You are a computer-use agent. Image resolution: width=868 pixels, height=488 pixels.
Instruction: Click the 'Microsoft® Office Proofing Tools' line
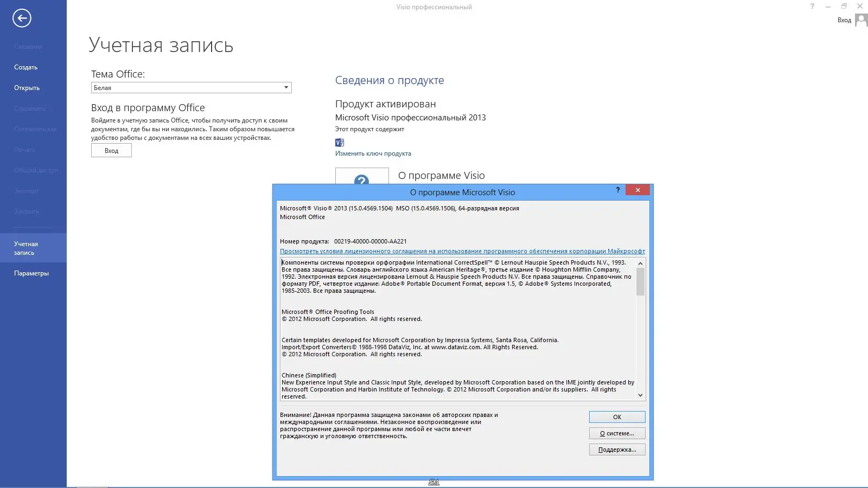[x=328, y=312]
